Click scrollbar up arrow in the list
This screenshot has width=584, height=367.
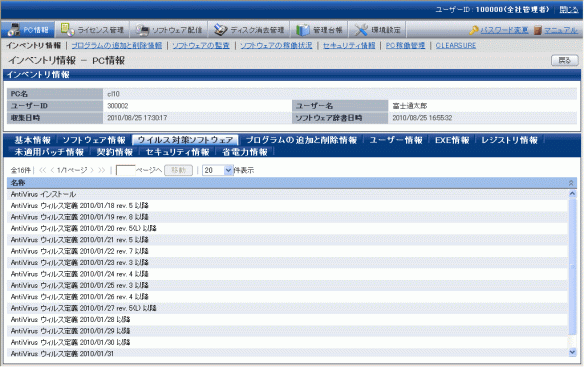click(x=572, y=193)
